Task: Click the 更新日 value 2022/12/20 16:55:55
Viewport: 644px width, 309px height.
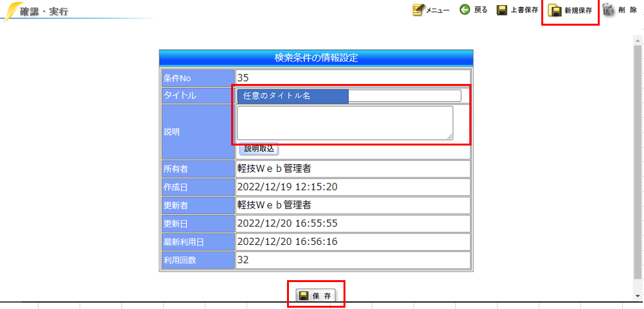Action: pos(288,223)
